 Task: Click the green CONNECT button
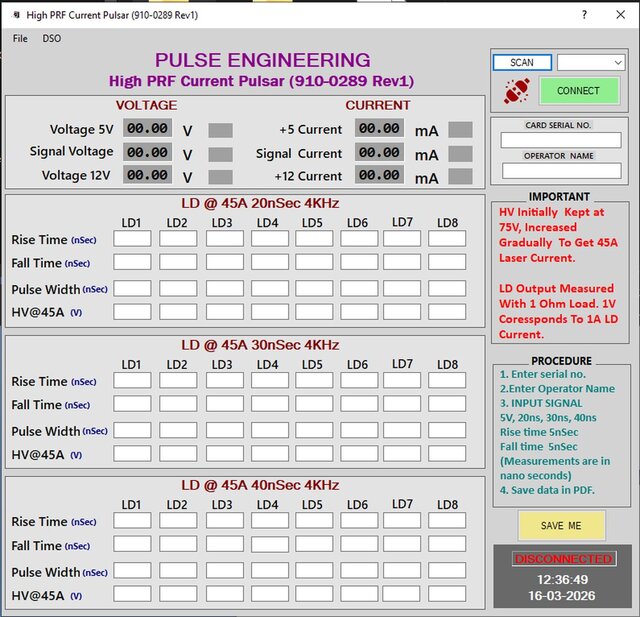tap(578, 90)
